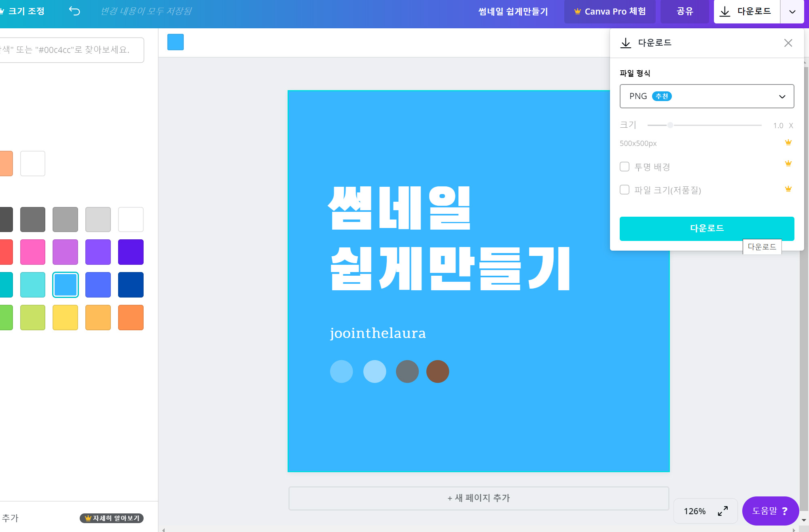Open the 126% zoom level menu

(695, 511)
